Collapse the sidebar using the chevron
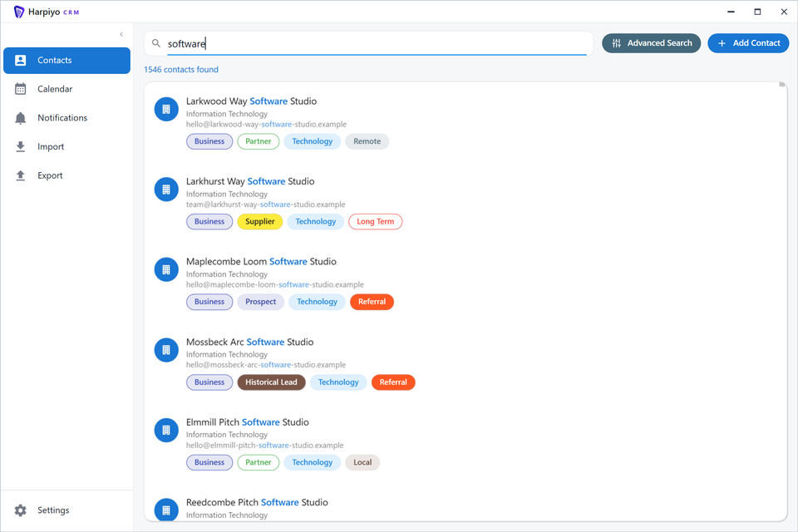 coord(121,35)
